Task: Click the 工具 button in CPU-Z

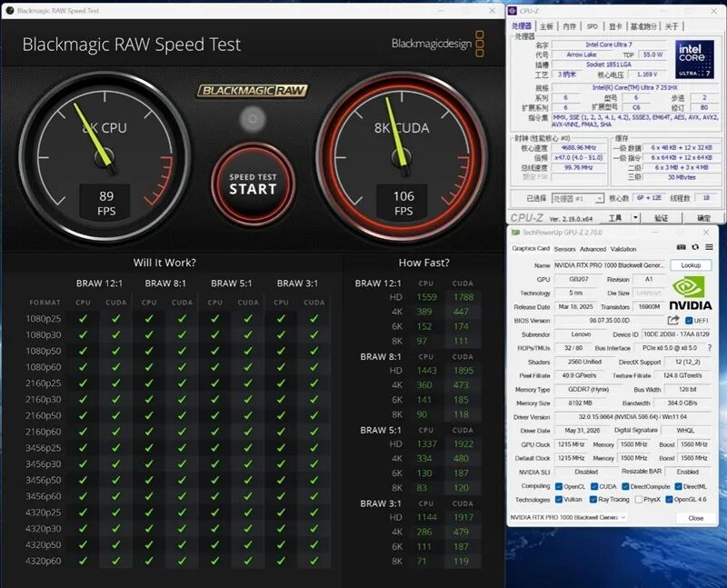Action: 615,218
